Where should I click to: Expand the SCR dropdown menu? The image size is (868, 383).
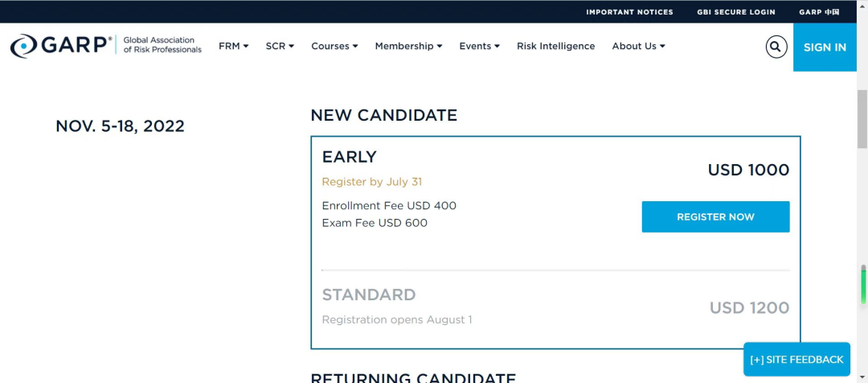click(x=280, y=47)
